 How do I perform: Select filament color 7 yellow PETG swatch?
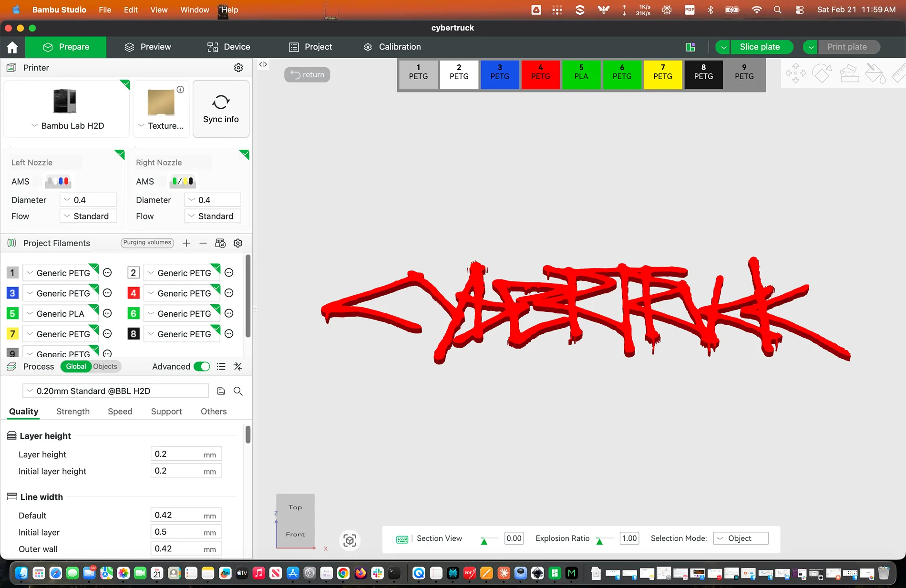pyautogui.click(x=663, y=75)
